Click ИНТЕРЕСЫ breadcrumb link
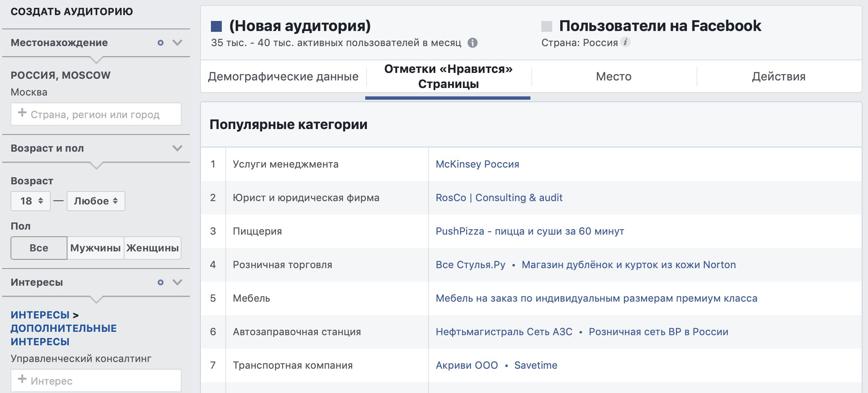The width and height of the screenshot is (868, 393). (x=40, y=315)
